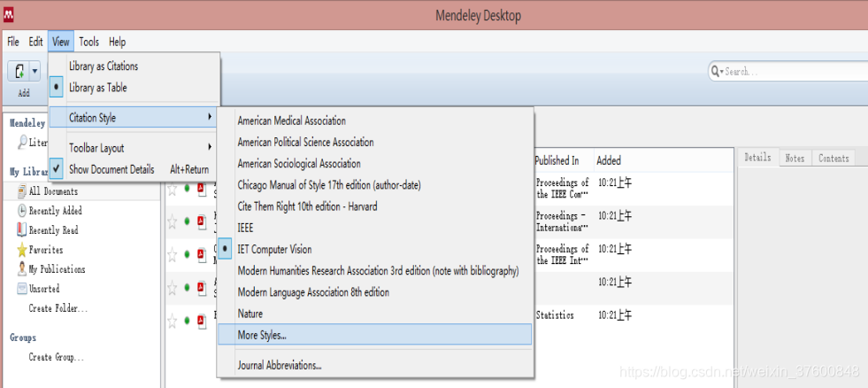Viewport: 868px width, 388px height.
Task: Click the All Documents folder icon
Action: [x=21, y=191]
